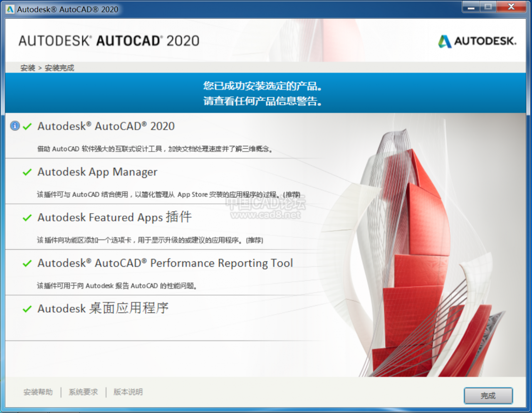Image resolution: width=532 pixels, height=413 pixels.
Task: Click the description starting 该插件可与 AutoCAD 结合使用
Action: coord(168,194)
